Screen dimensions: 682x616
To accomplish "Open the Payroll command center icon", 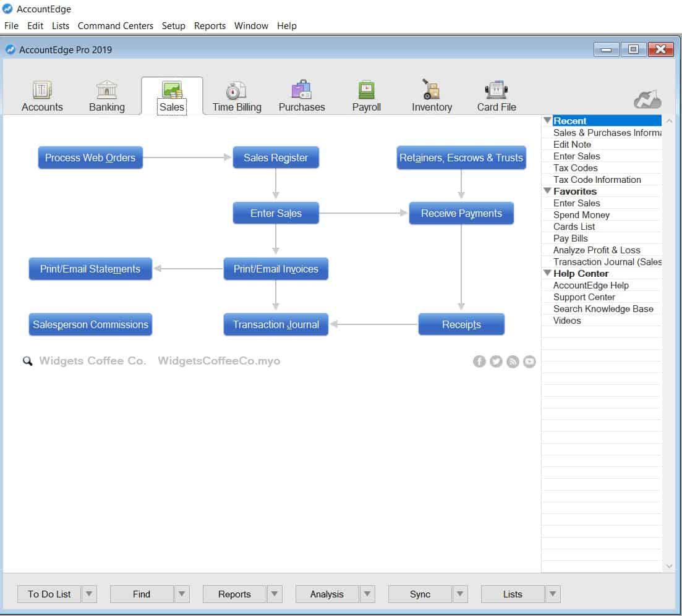I will coord(366,90).
